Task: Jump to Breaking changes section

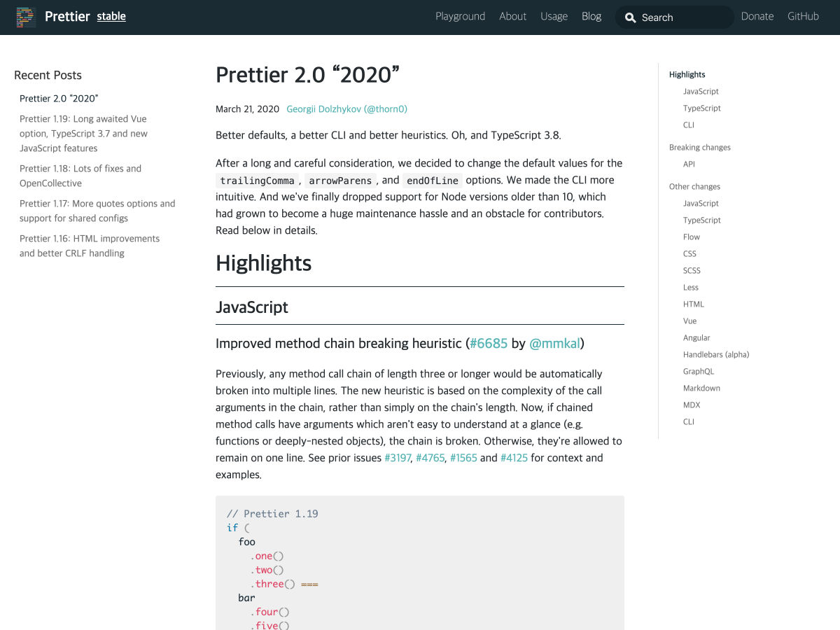Action: point(699,148)
